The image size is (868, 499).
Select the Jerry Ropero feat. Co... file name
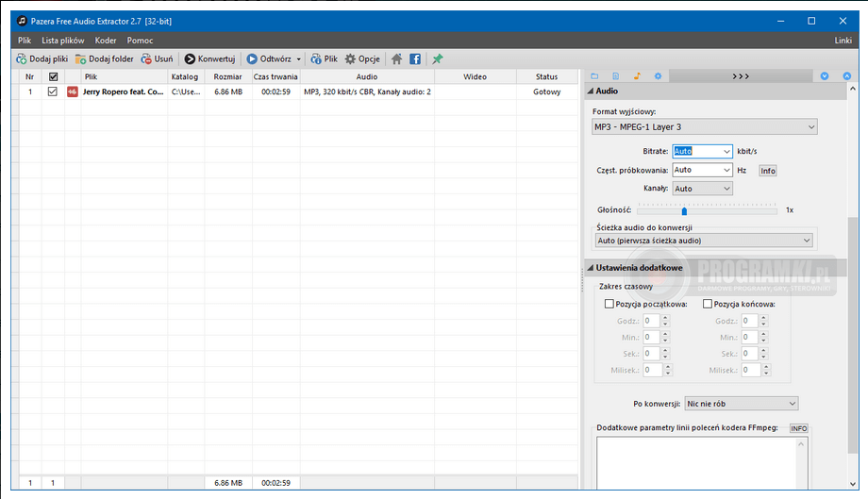pos(123,91)
